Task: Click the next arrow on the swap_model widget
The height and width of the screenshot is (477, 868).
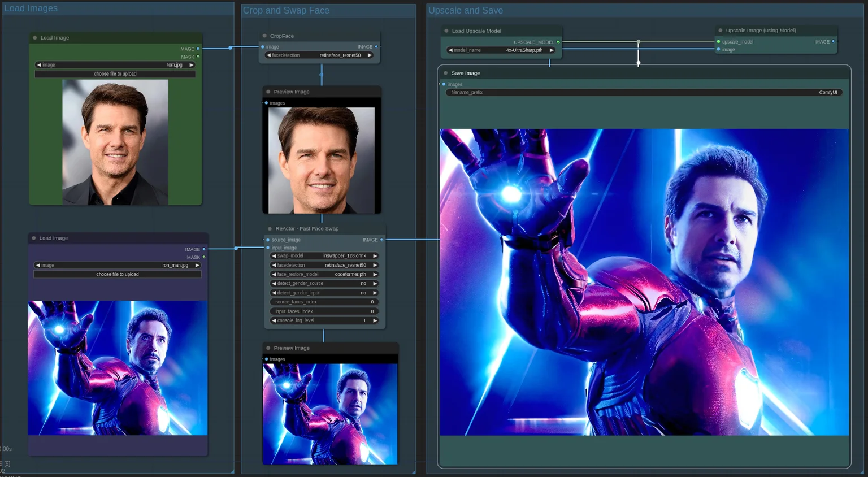Action: [x=375, y=256]
